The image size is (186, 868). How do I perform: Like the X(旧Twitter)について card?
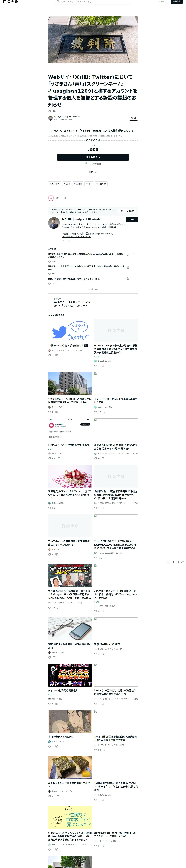(x=95, y=654)
